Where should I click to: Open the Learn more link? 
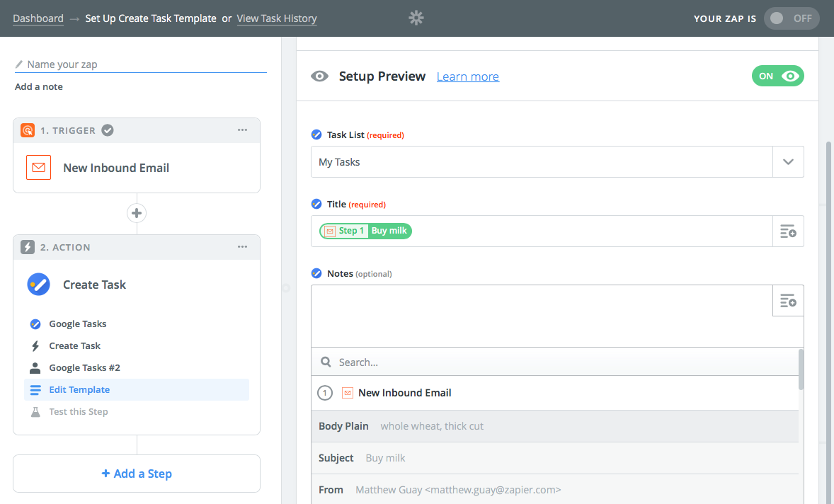pos(467,76)
